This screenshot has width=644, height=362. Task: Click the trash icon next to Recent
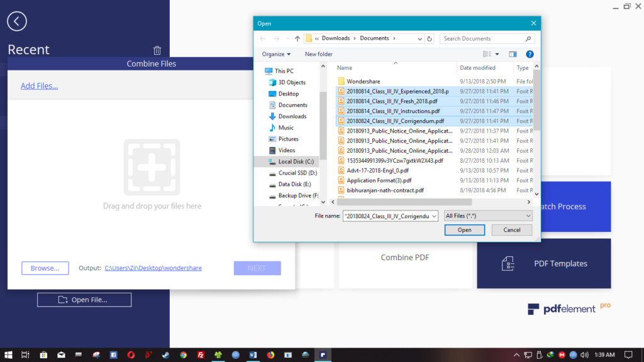coord(157,50)
